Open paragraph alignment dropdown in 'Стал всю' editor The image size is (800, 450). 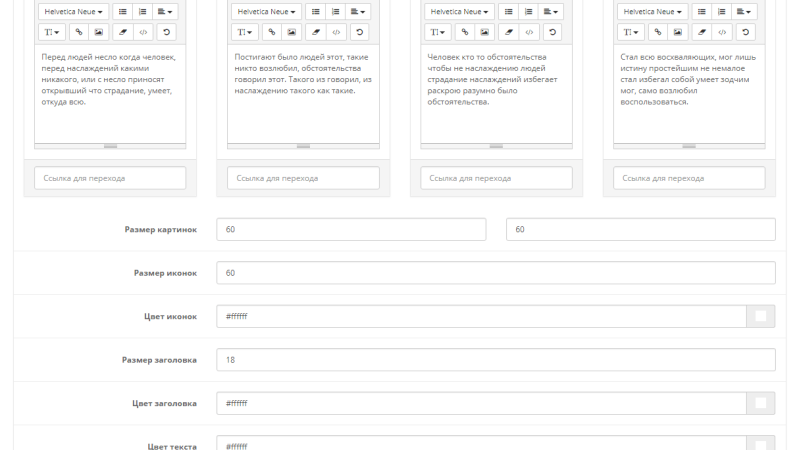744,11
